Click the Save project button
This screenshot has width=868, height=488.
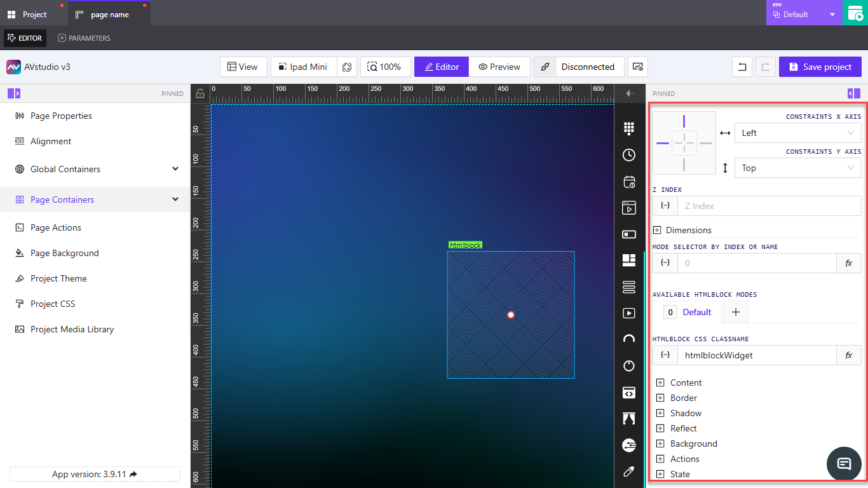820,67
